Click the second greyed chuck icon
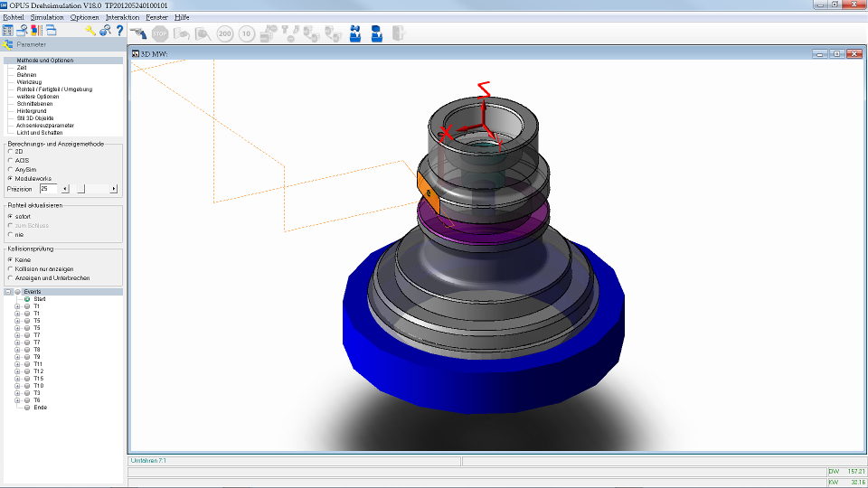The height and width of the screenshot is (488, 868). [x=334, y=33]
